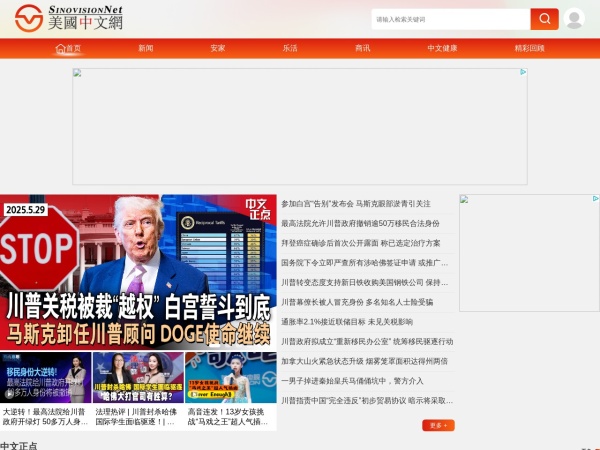Open the user avatar profile icon
Image resolution: width=600 pixels, height=450 pixels.
[574, 18]
